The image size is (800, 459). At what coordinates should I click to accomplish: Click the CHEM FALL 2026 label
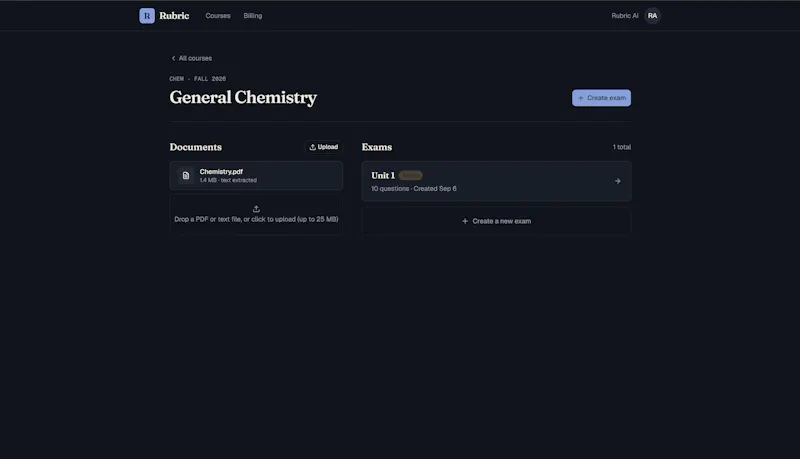click(197, 79)
